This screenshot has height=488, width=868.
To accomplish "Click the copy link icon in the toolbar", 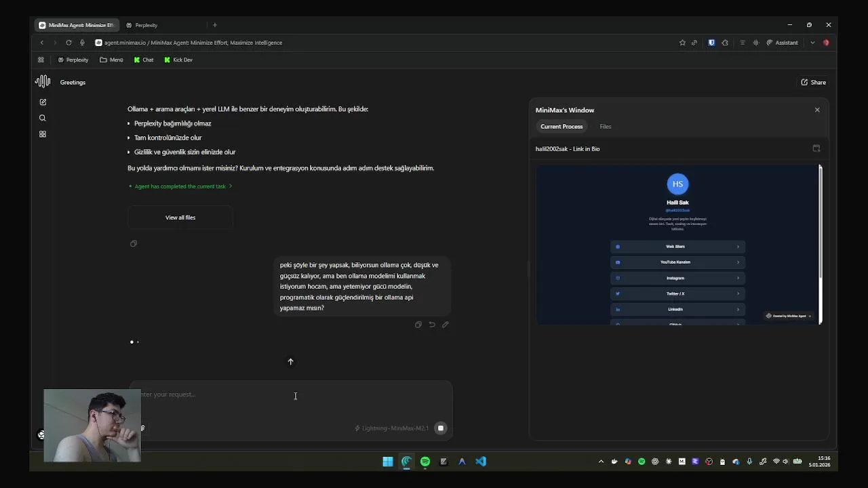I will (x=694, y=43).
